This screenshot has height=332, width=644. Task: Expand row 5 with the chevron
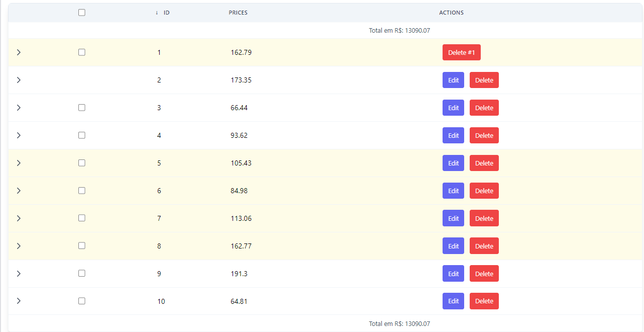coord(19,163)
